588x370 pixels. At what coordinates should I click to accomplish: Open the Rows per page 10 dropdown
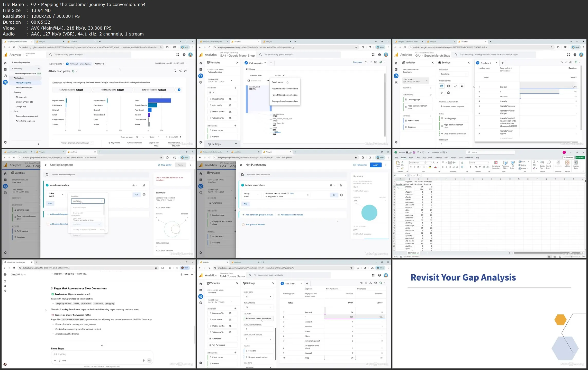pyautogui.click(x=140, y=137)
